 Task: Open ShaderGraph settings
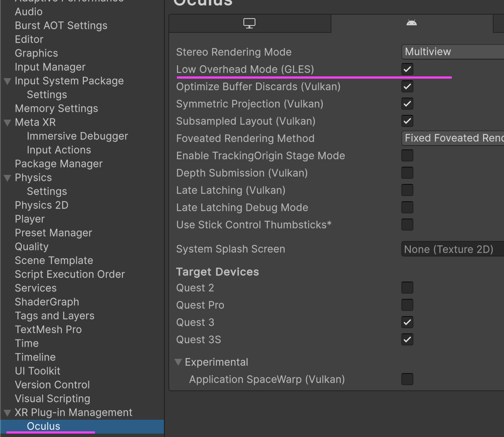pyautogui.click(x=47, y=302)
